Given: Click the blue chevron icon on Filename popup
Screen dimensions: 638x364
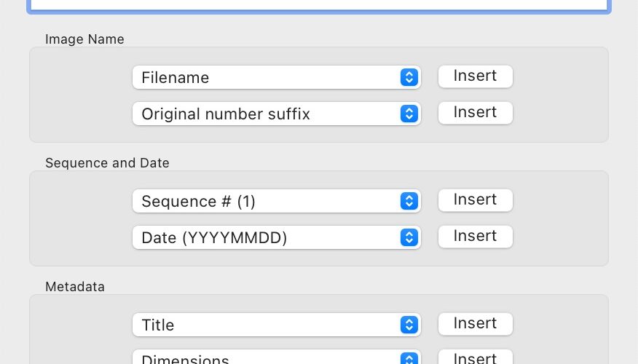Looking at the screenshot, I should (409, 77).
